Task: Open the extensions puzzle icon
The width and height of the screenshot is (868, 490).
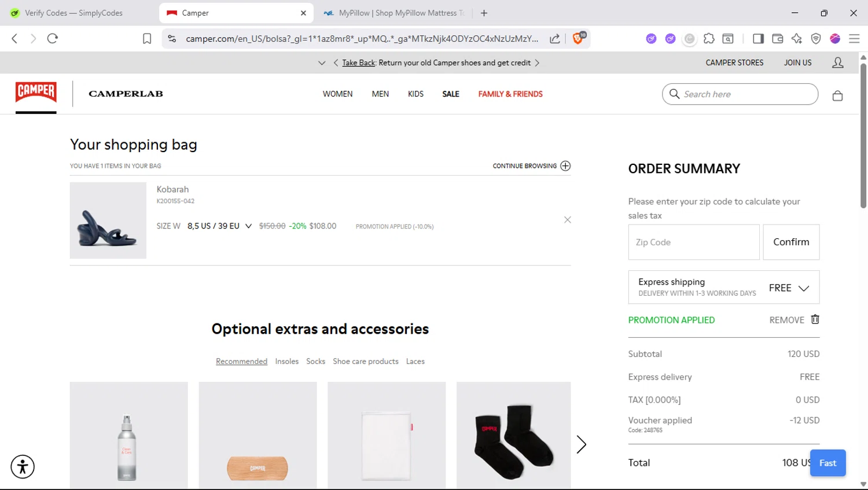Action: [709, 39]
